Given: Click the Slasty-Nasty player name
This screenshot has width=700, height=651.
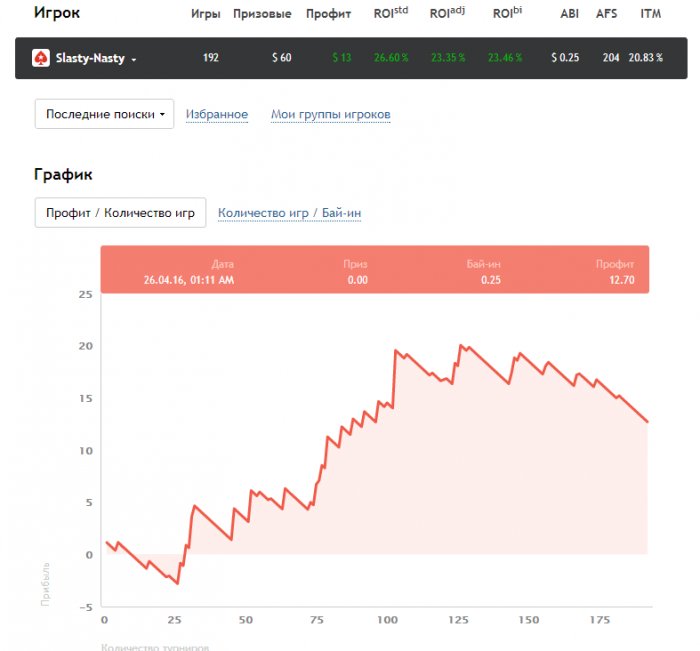Looking at the screenshot, I should pyautogui.click(x=91, y=58).
